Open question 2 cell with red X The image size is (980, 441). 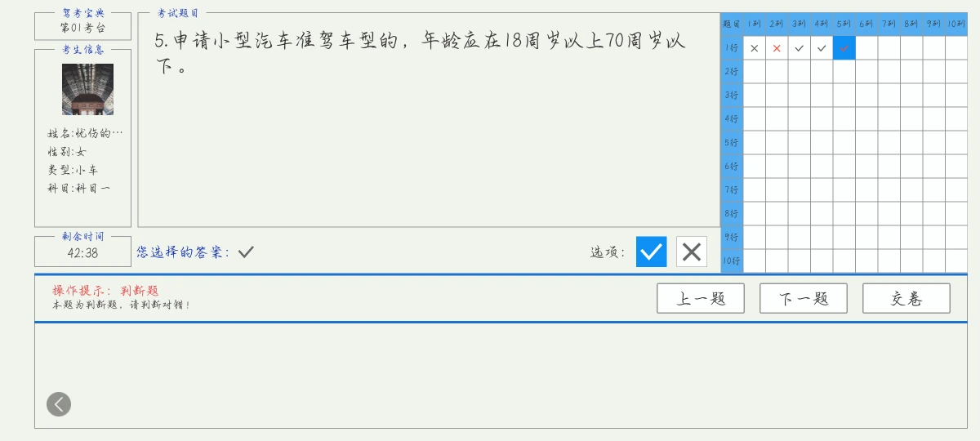point(777,48)
